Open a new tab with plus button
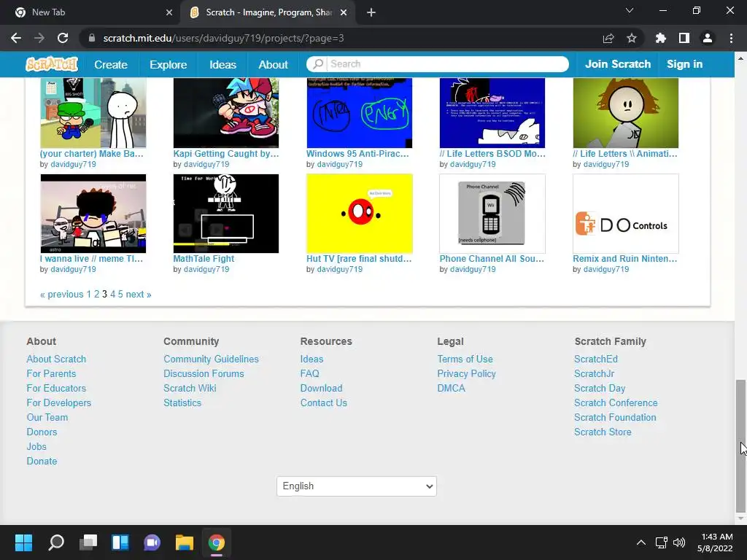The width and height of the screenshot is (747, 560). (371, 12)
